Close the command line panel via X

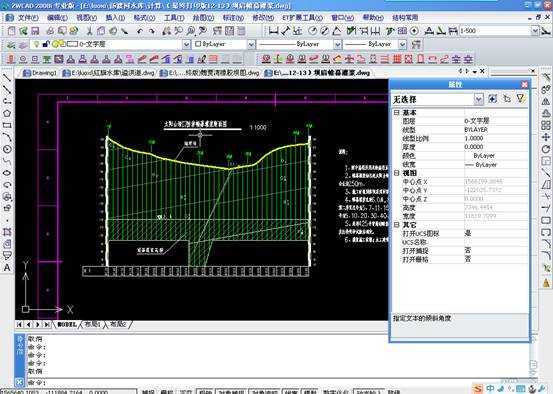pyautogui.click(x=19, y=382)
